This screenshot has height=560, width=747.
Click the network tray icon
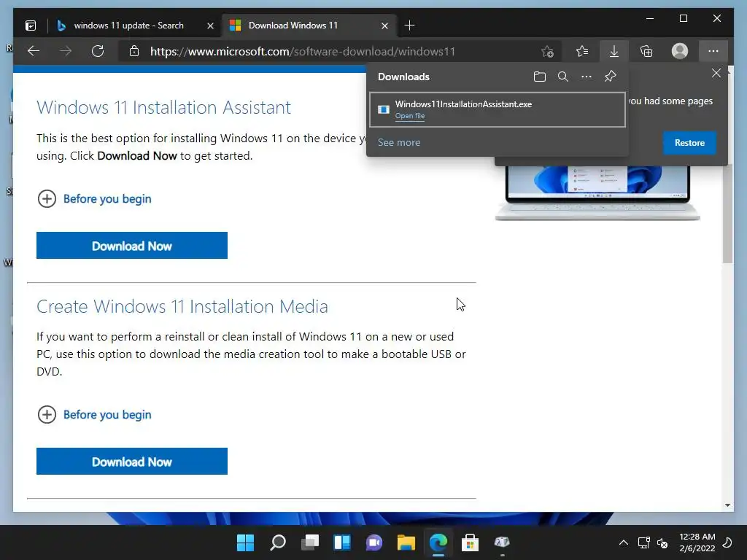coord(643,542)
